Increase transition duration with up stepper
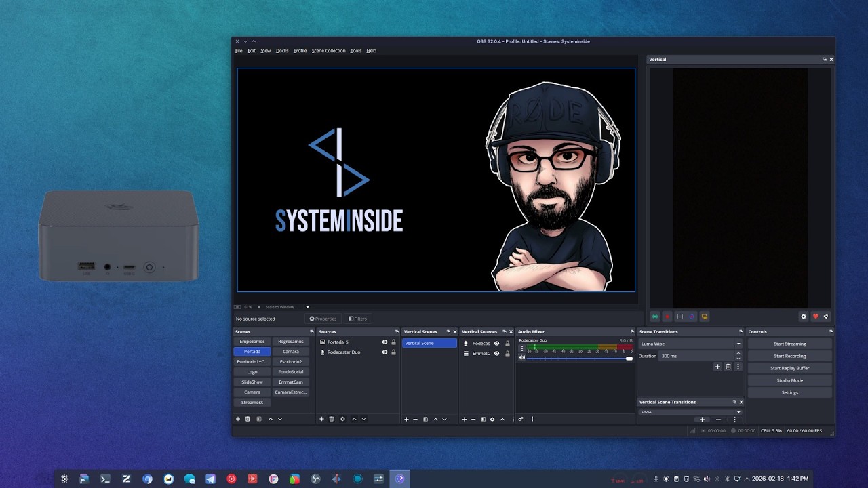 (738, 354)
